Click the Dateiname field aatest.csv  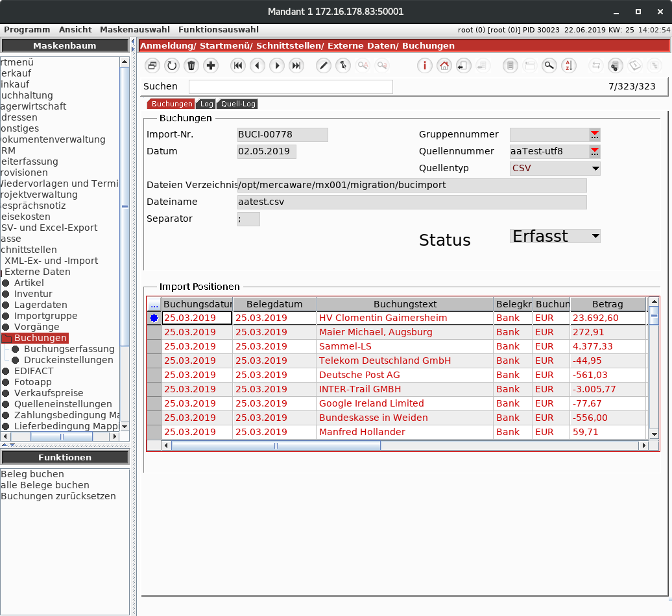(412, 202)
